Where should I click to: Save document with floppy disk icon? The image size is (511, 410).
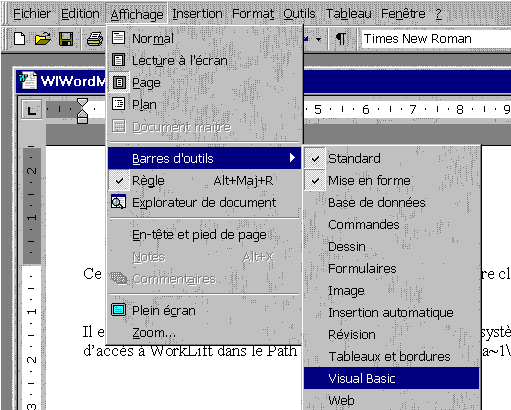66,39
